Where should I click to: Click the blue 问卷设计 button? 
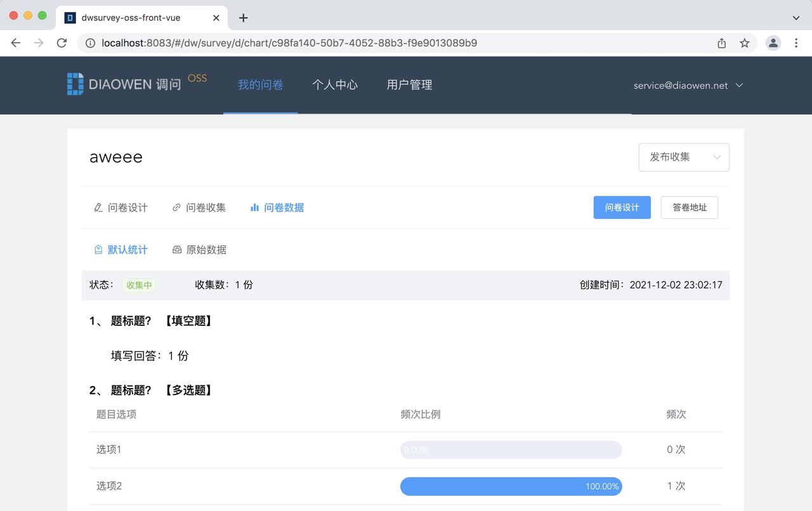[622, 207]
